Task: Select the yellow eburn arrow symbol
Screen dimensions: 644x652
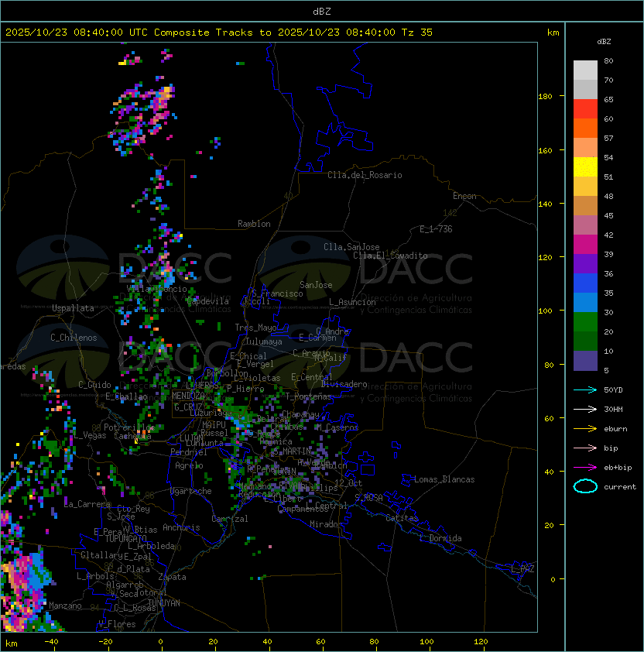Action: (585, 429)
